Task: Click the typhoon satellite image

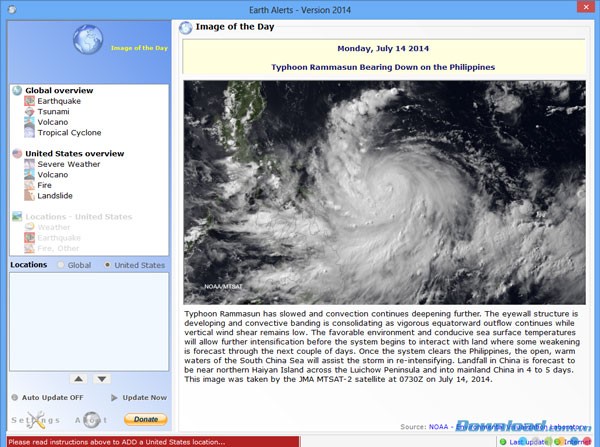Action: [x=385, y=193]
